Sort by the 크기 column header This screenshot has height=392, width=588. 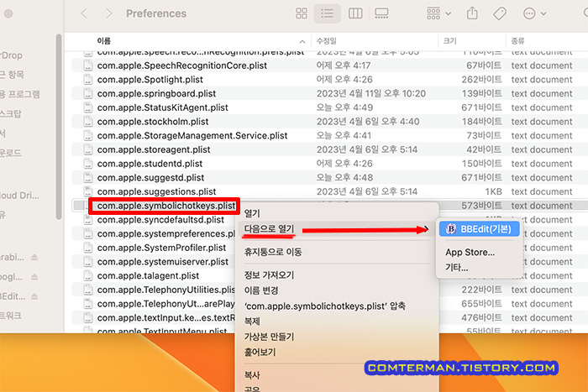coord(450,41)
